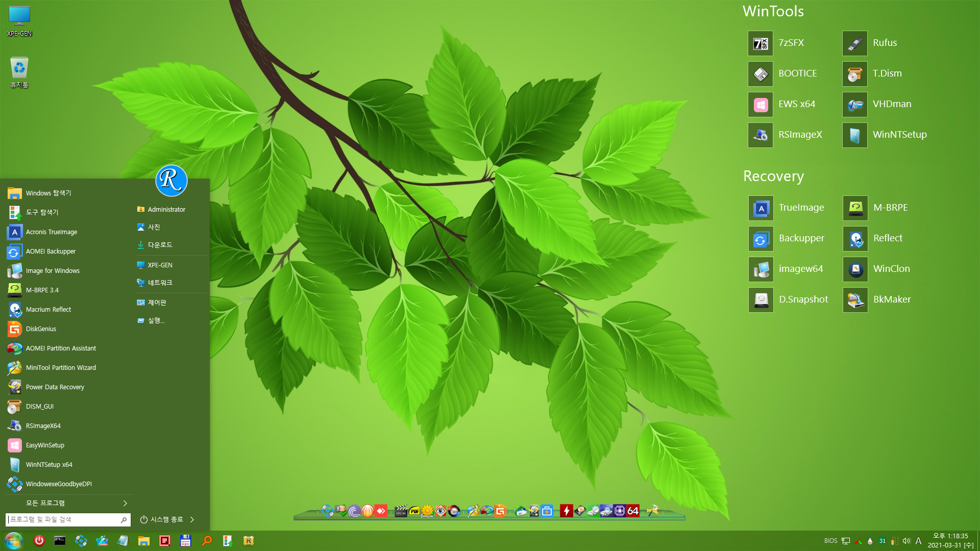Open RSImageX64 from Start menu
980x551 pixels.
[x=68, y=426]
